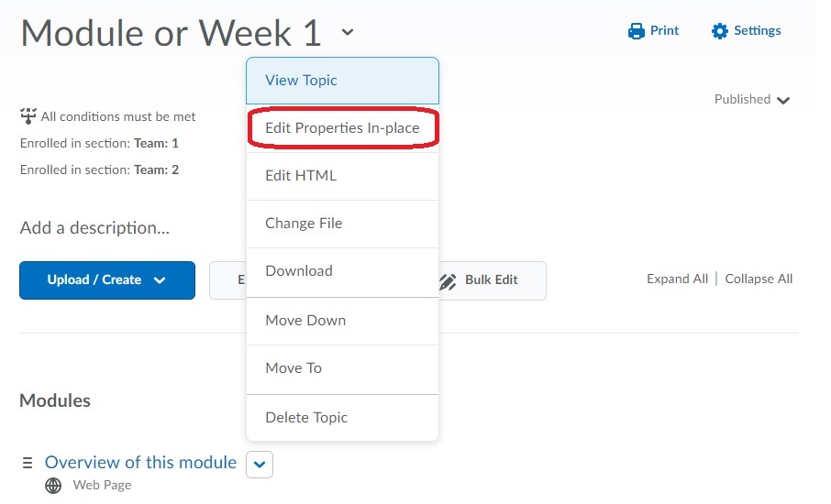Open the Overview of this module link

[140, 463]
